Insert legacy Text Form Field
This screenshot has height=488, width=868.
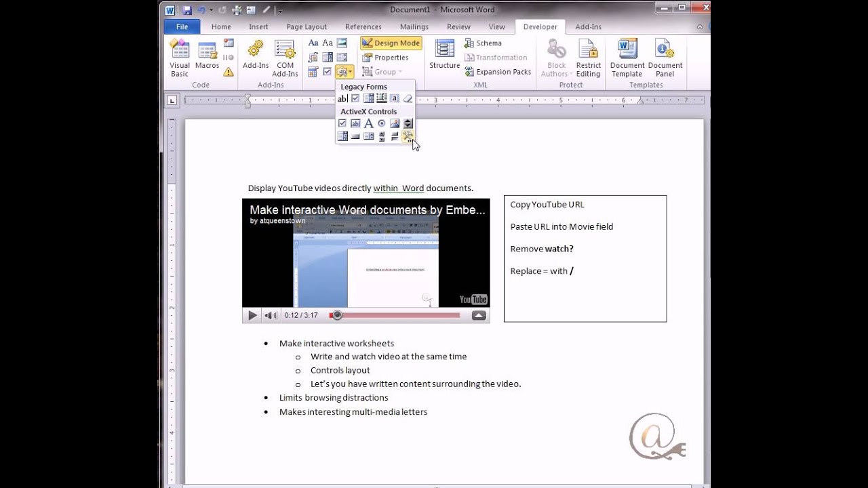(342, 99)
